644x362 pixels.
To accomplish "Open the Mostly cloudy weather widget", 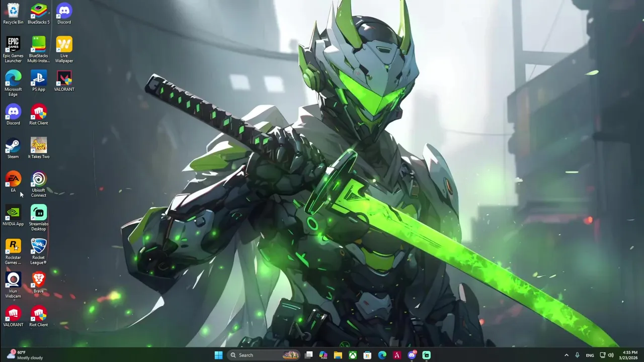I will click(25, 355).
